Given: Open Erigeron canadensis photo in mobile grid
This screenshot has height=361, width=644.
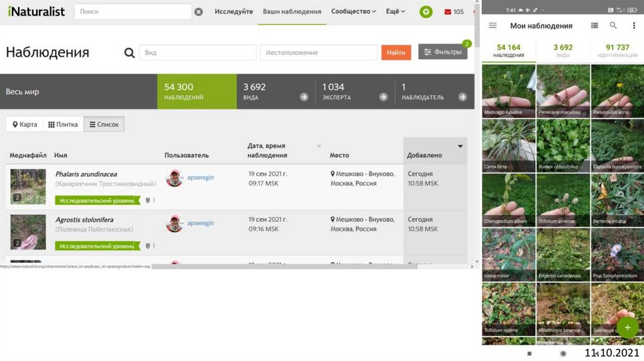Looking at the screenshot, I should point(563,255).
